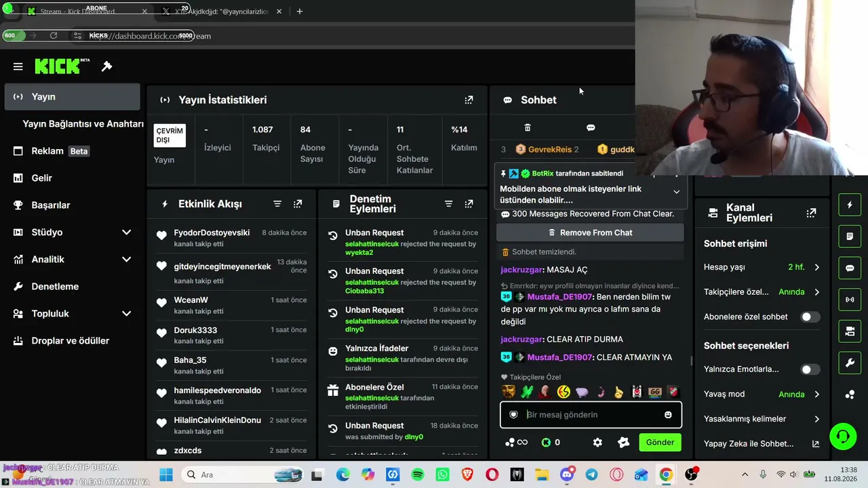Viewport: 868px width, 488px height.
Task: Open chat settings gear icon
Action: (x=597, y=443)
